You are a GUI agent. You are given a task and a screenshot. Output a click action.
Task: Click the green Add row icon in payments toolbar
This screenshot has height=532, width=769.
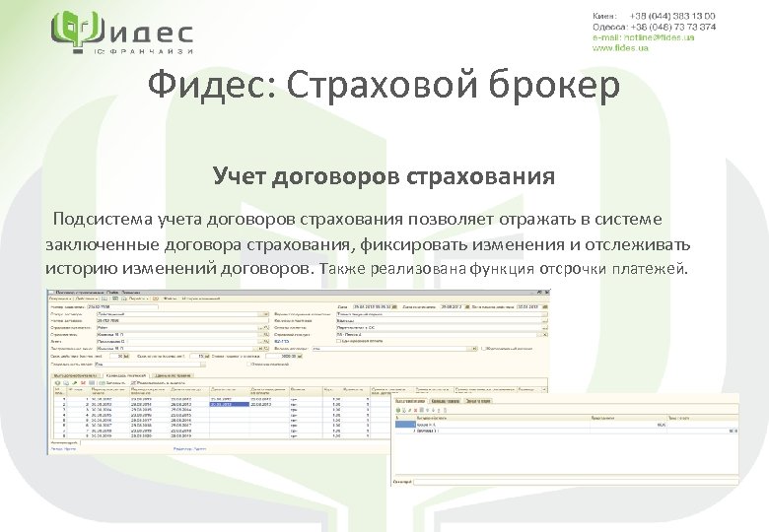57,382
